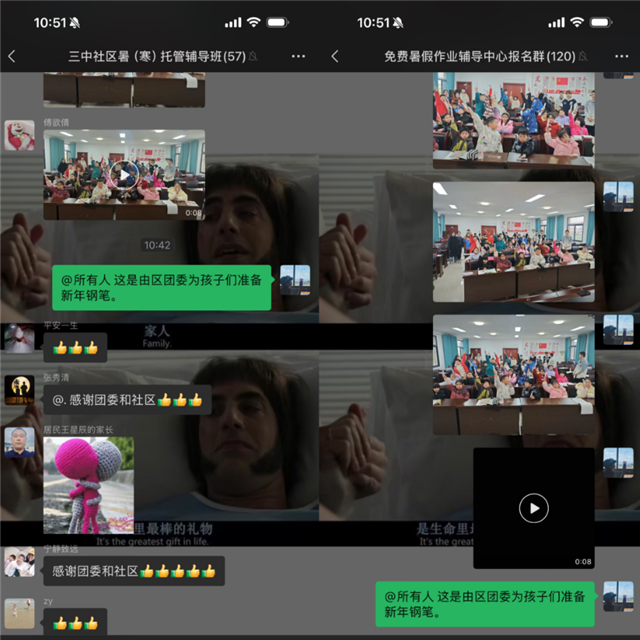Tap 张秀清's 感谢团委和社区 message

[127, 400]
